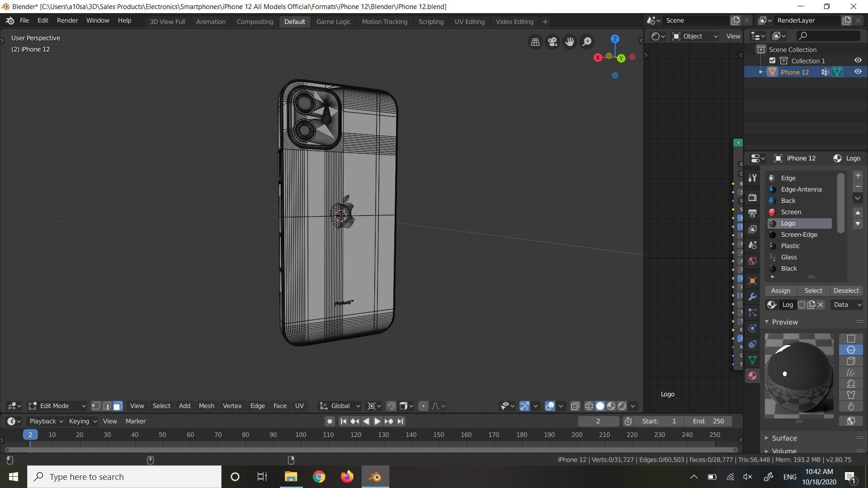Toggle fake user shield for Logo material
This screenshot has height=488, width=868.
pos(802,305)
